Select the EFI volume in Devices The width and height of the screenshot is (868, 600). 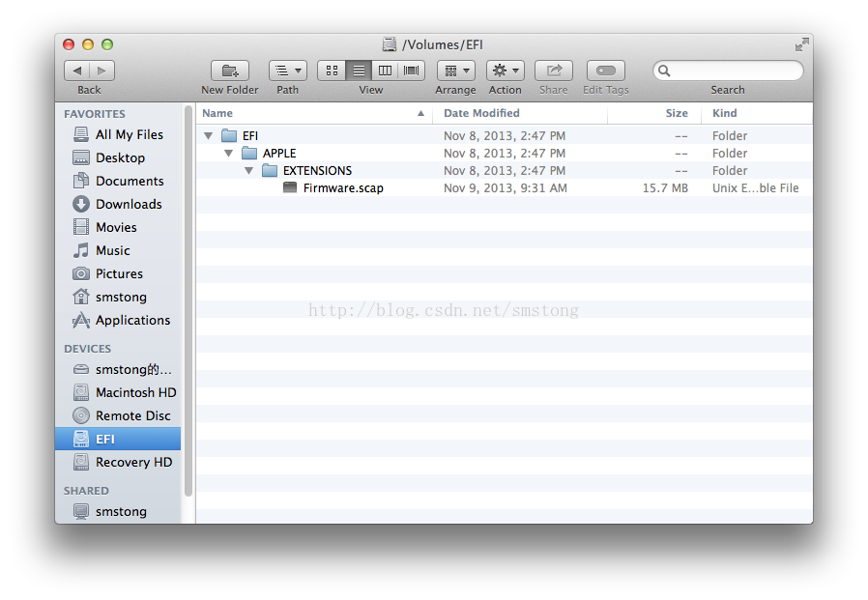coord(118,439)
